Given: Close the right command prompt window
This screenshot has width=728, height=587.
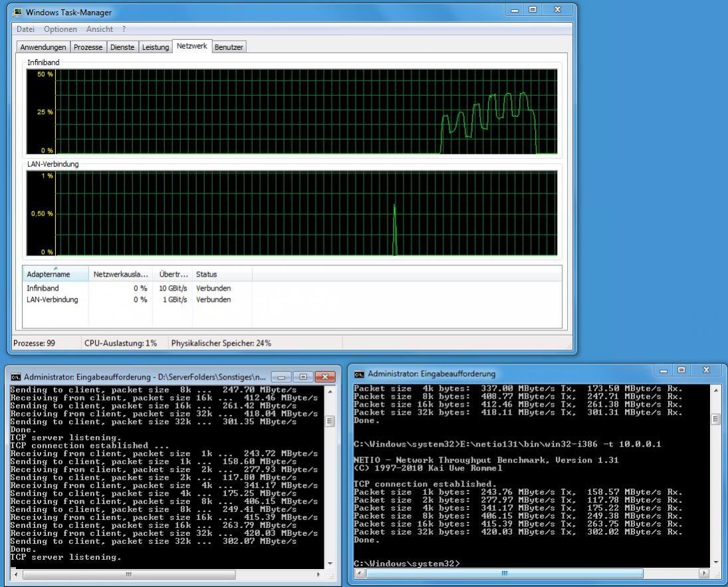Looking at the screenshot, I should (x=706, y=370).
